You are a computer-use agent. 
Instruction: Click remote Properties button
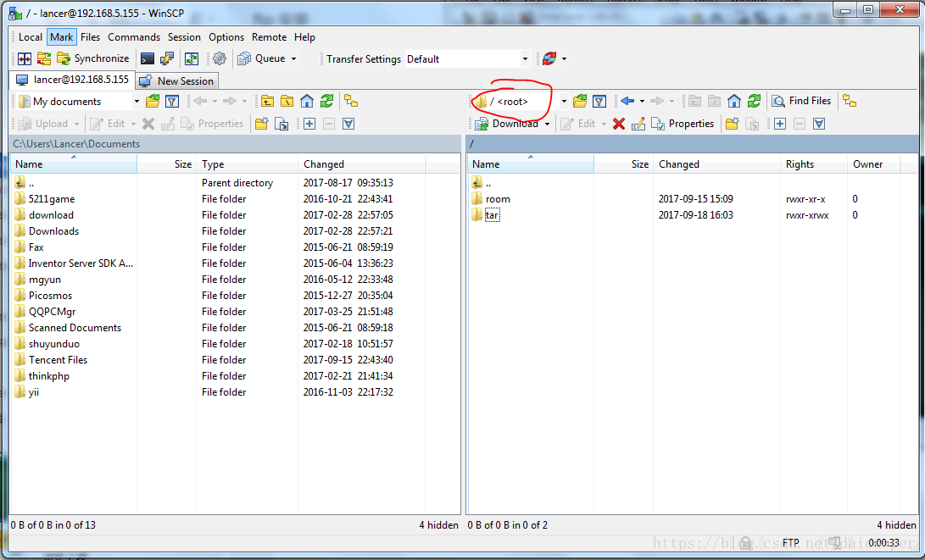pos(683,124)
